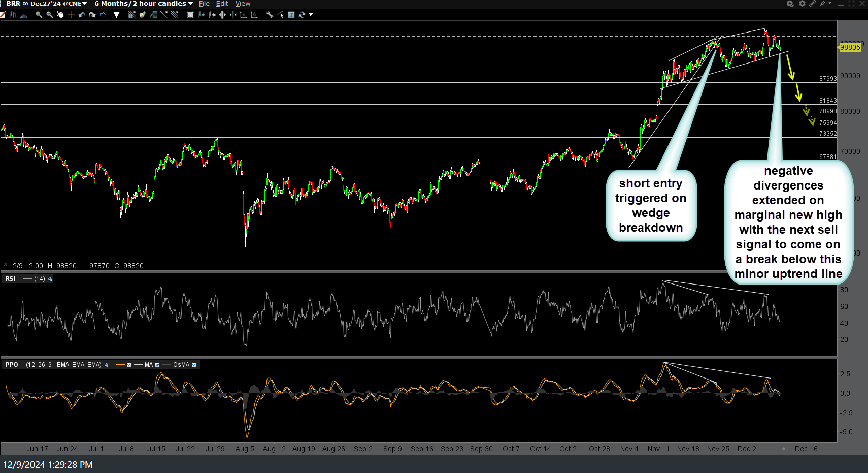Click the zoom in magnifier icon
This screenshot has width=868, height=473.
pyautogui.click(x=39, y=15)
